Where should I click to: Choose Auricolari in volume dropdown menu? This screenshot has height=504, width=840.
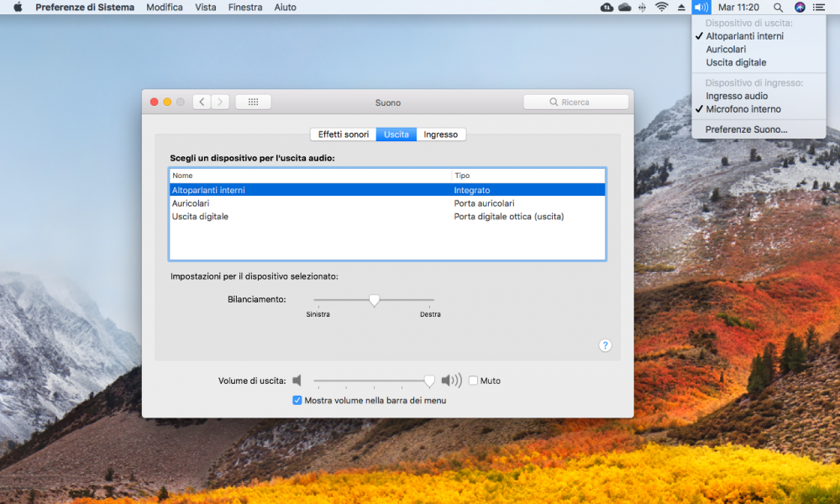[x=759, y=50]
